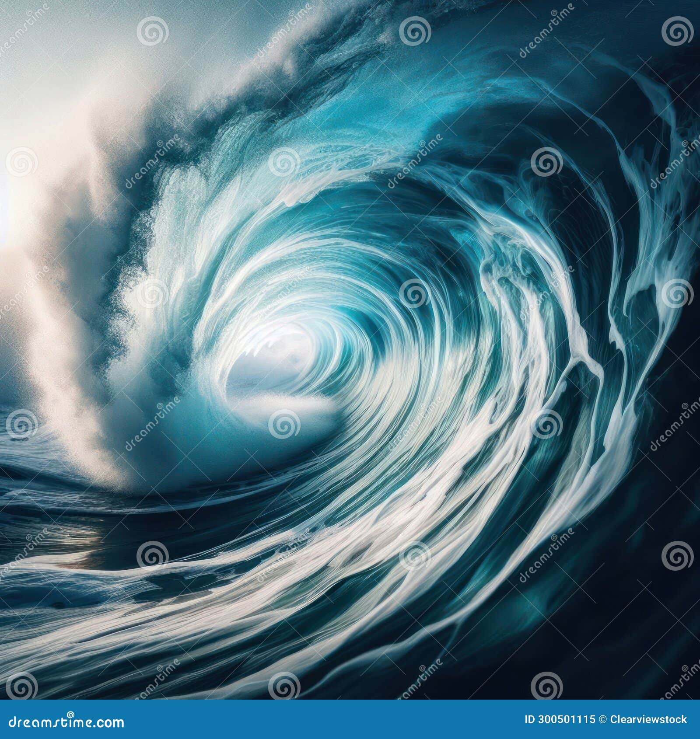This screenshot has width=700, height=739.
Task: Open the Clearviewstock contributor link
Action: 649,719
